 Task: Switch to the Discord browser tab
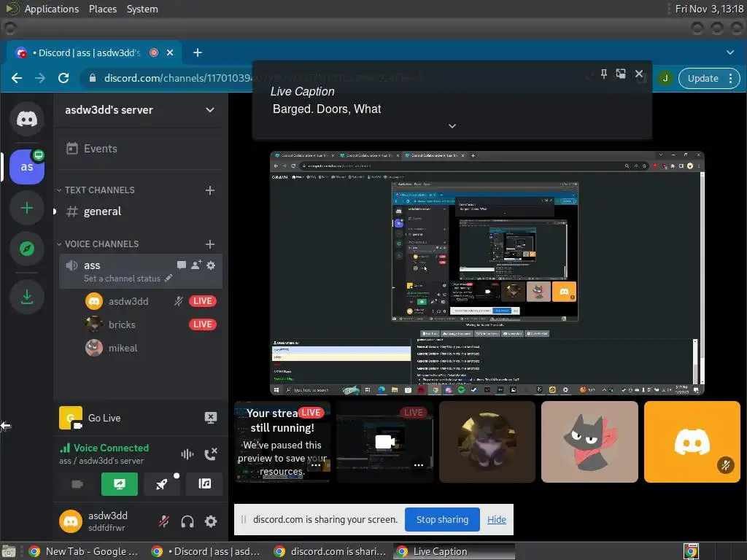click(x=90, y=52)
